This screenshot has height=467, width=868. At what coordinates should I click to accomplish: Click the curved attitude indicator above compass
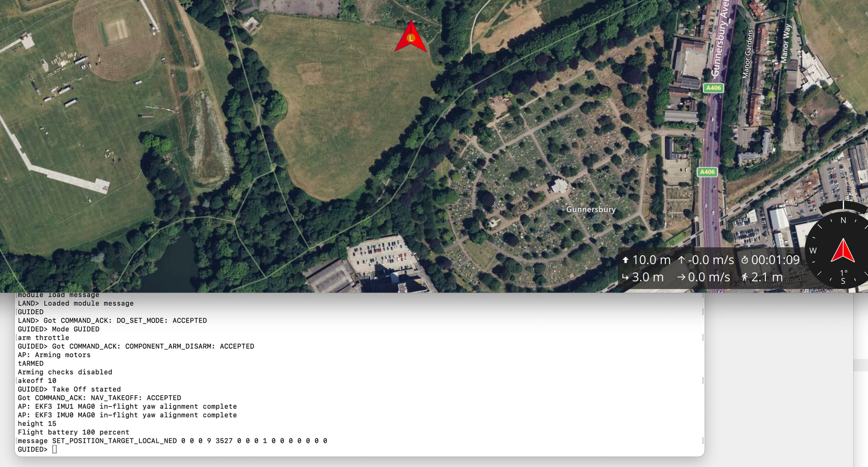click(844, 207)
